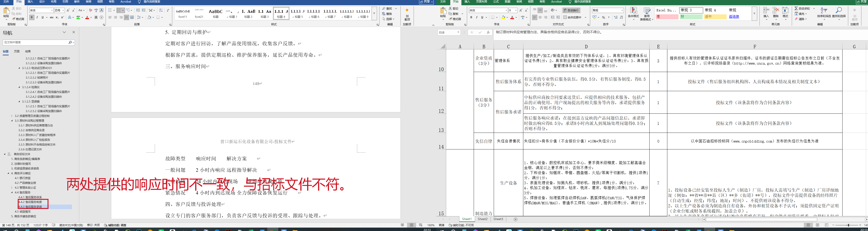The height and width of the screenshot is (231, 868).
Task: Click phonetic guide wén icon in Word
Action: click(x=96, y=10)
